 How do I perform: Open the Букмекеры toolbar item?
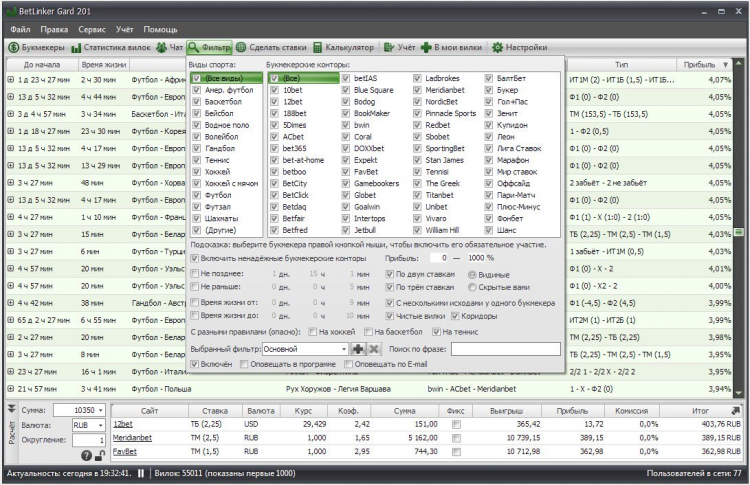37,47
